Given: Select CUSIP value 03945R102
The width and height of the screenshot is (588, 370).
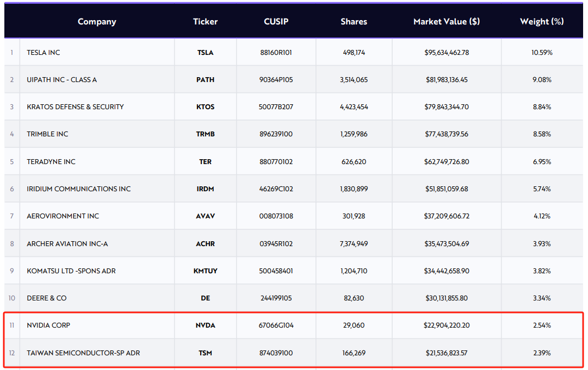Looking at the screenshot, I should 276,244.
